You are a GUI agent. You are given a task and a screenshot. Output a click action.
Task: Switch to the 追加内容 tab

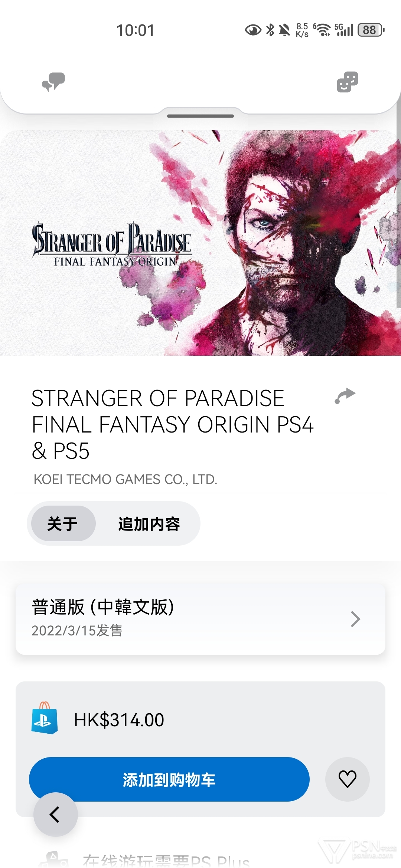pos(149,524)
